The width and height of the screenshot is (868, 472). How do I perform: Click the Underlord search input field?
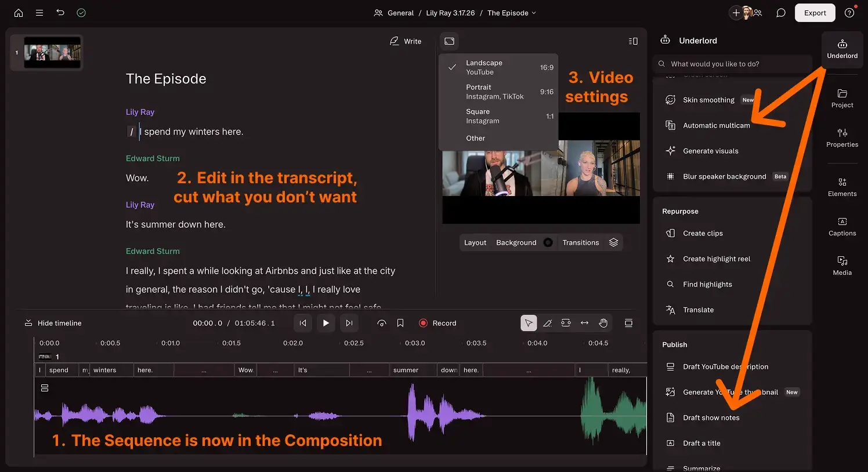coord(732,64)
